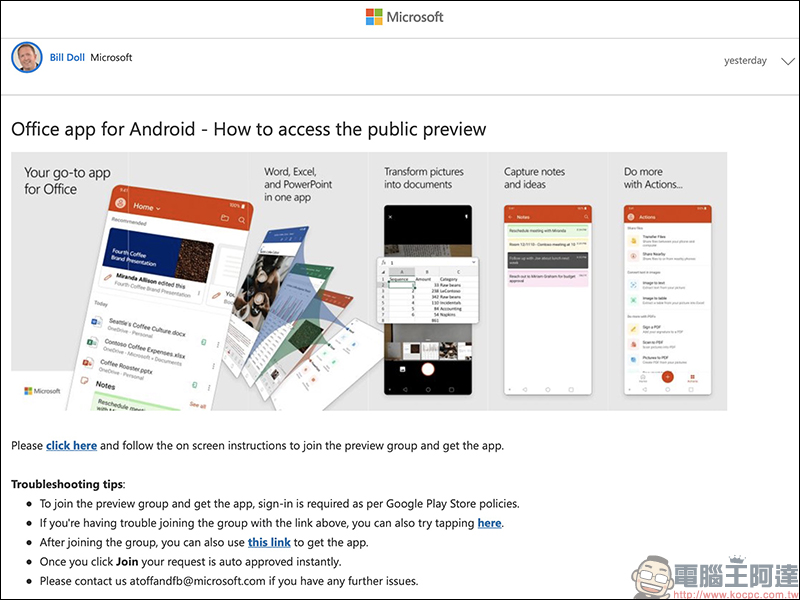This screenshot has width=800, height=600.
Task: Open the 'Transform pictures into documents' panel
Action: tap(428, 281)
